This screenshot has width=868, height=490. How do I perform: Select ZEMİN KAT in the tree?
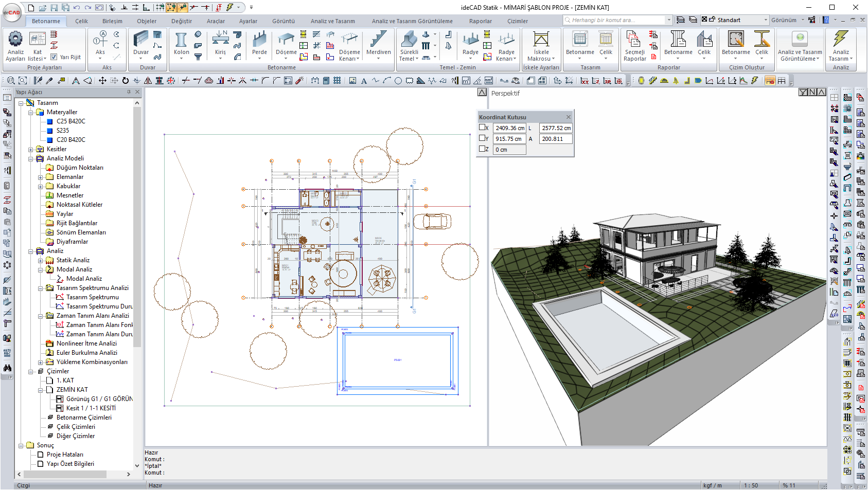(72, 390)
